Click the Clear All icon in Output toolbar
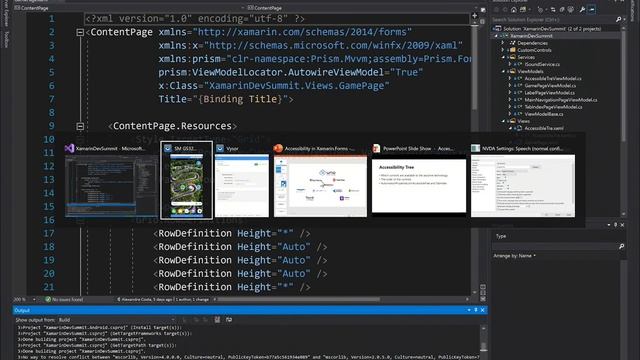The width and height of the screenshot is (640, 360). coord(217,320)
